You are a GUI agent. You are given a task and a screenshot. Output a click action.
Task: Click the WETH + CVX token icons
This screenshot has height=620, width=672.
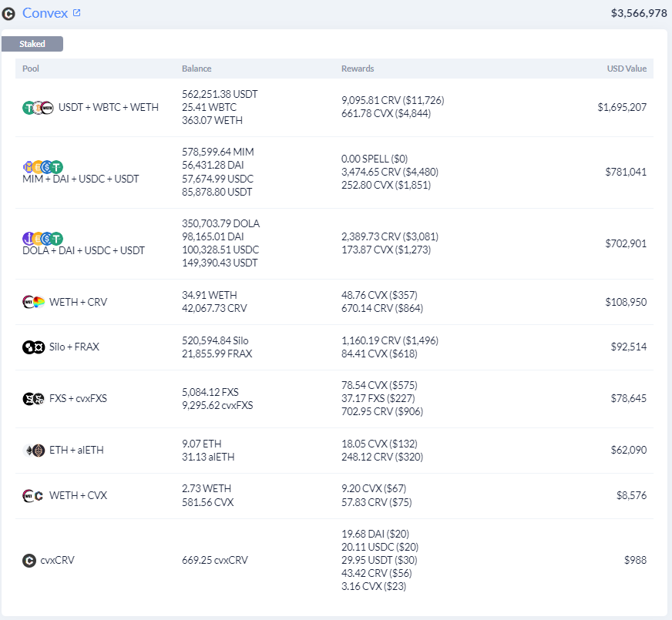(33, 496)
